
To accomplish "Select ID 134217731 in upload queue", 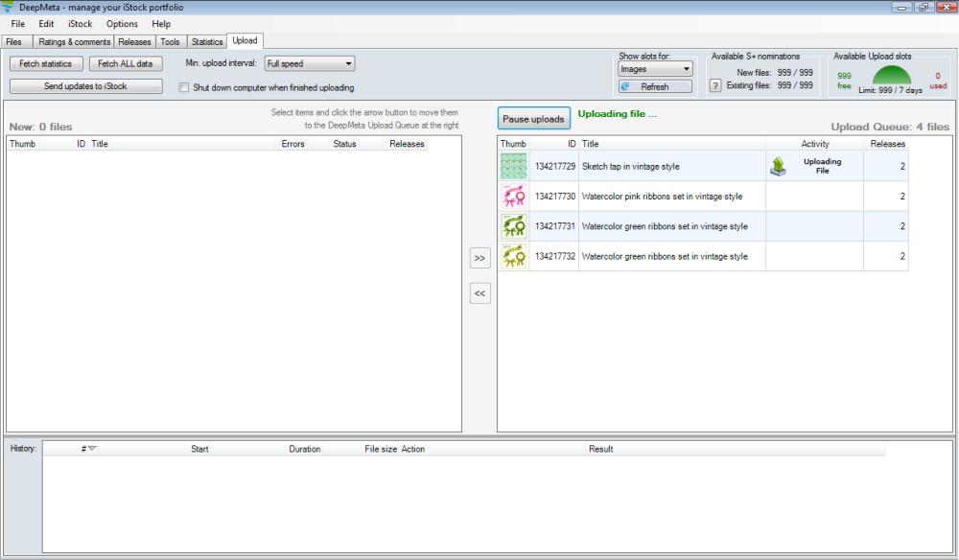I will pos(554,226).
